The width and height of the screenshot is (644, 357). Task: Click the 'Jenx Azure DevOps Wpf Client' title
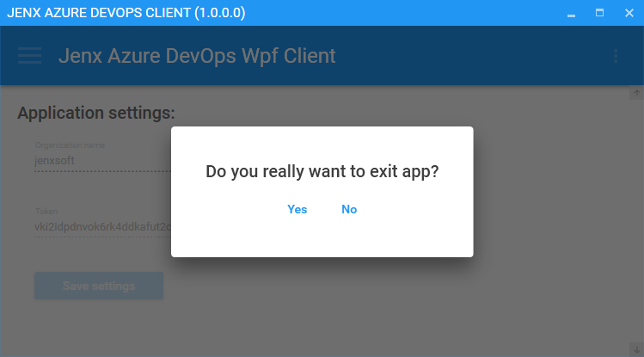(197, 56)
